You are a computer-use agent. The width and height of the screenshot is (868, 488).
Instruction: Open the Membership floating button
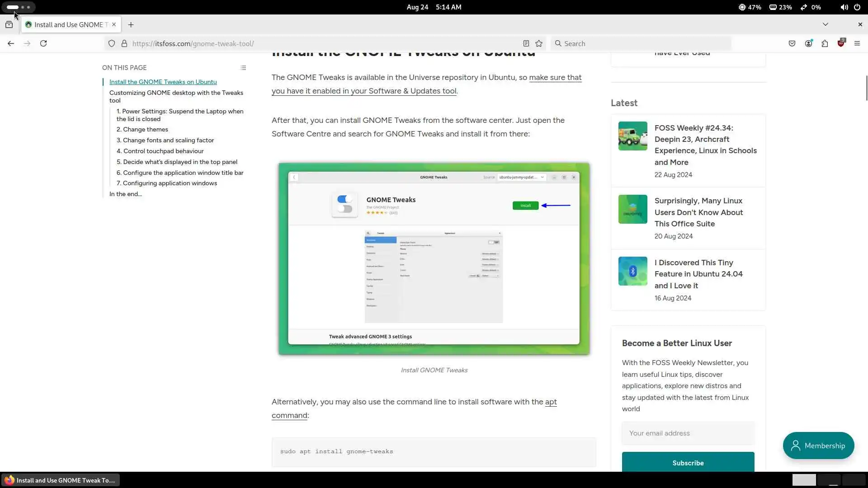(x=818, y=446)
